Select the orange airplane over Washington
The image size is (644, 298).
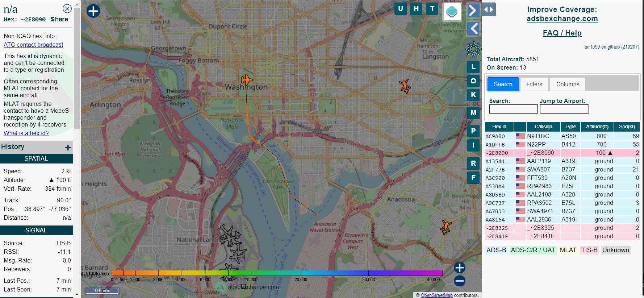coord(247,79)
